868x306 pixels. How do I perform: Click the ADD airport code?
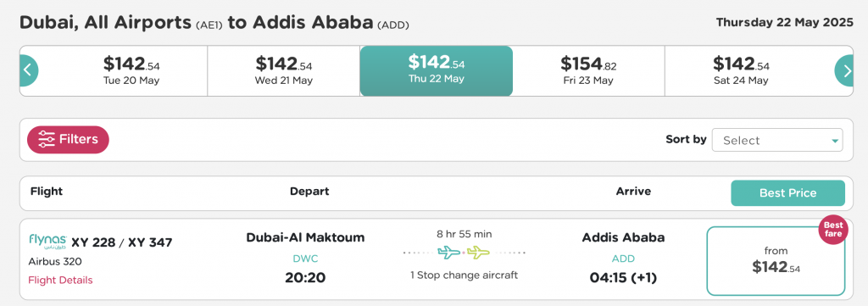[623, 259]
